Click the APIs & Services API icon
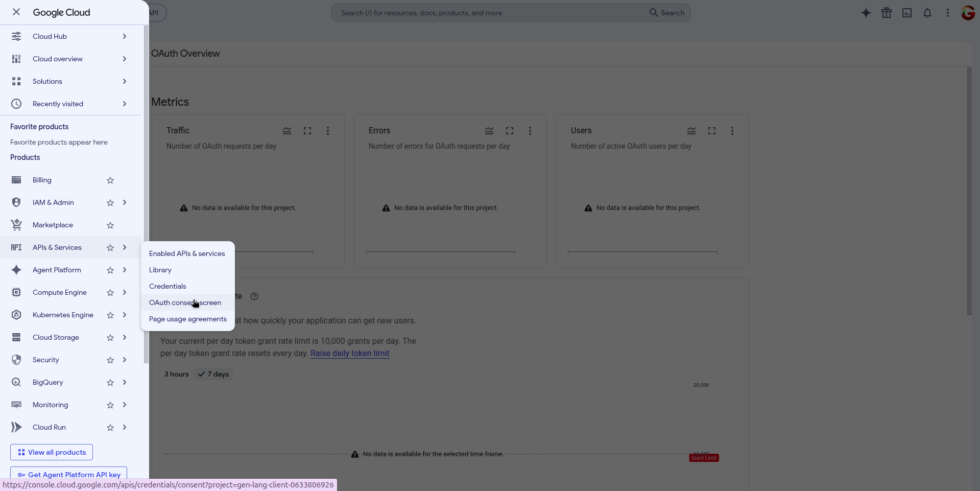Image resolution: width=980 pixels, height=491 pixels. tap(16, 247)
